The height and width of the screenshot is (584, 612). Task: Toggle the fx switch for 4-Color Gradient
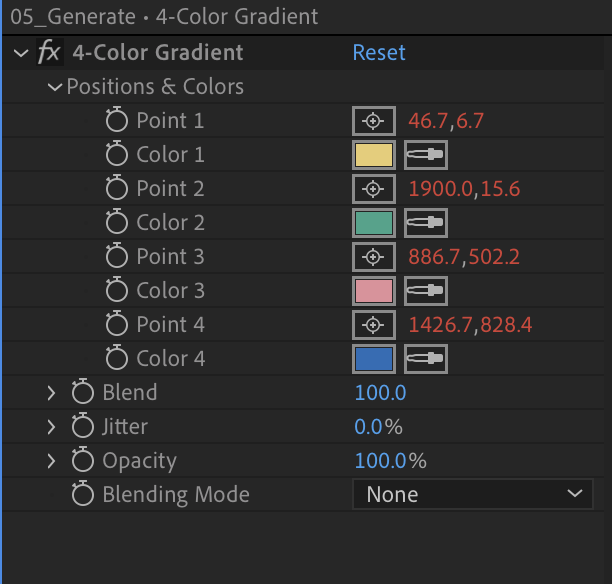pyautogui.click(x=50, y=52)
